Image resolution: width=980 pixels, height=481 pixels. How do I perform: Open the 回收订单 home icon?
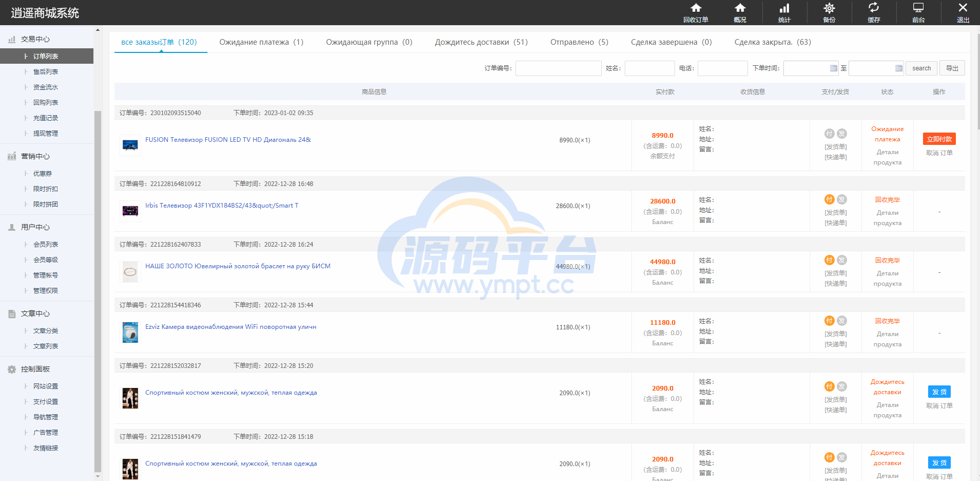pyautogui.click(x=696, y=8)
